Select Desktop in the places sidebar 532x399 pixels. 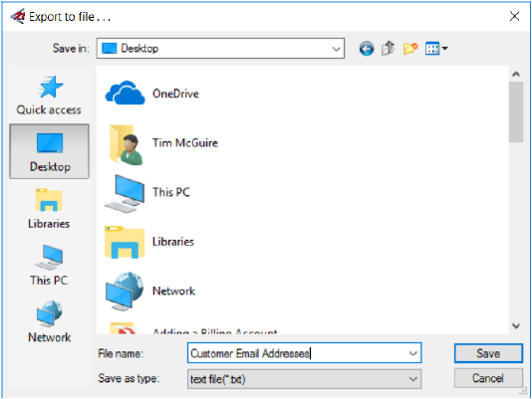50,151
